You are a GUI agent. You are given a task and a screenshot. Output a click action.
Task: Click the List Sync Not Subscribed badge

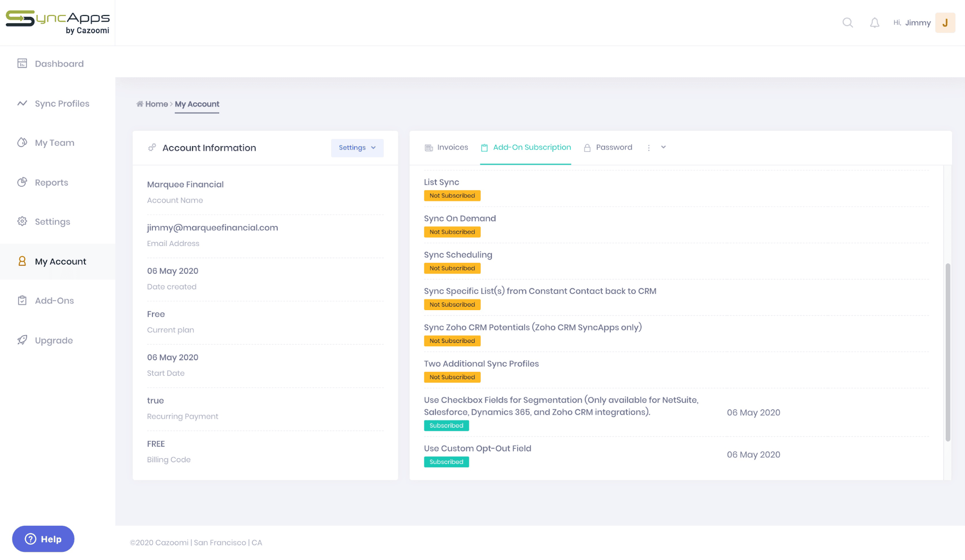pyautogui.click(x=452, y=195)
